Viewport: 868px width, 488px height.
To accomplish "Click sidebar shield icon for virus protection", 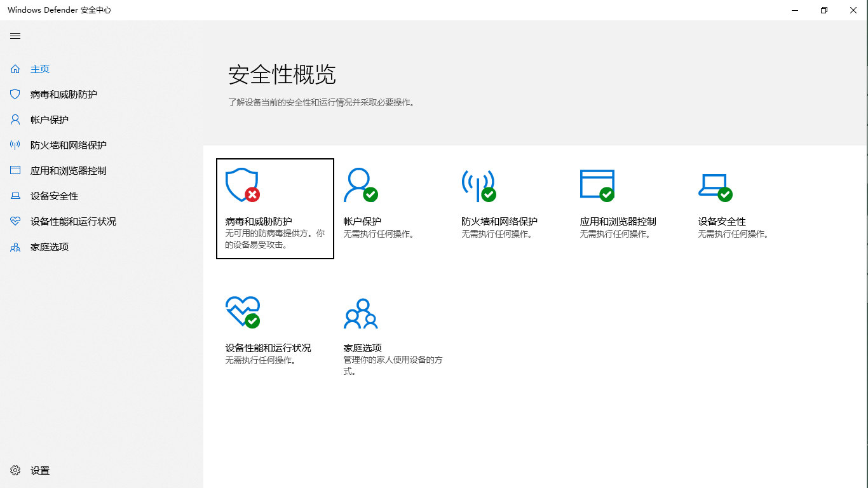I will [x=15, y=94].
